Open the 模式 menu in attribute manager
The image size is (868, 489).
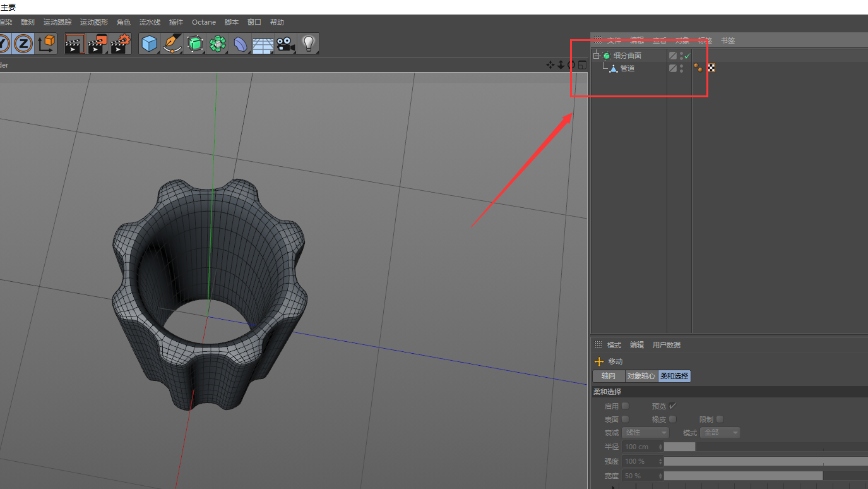point(614,345)
